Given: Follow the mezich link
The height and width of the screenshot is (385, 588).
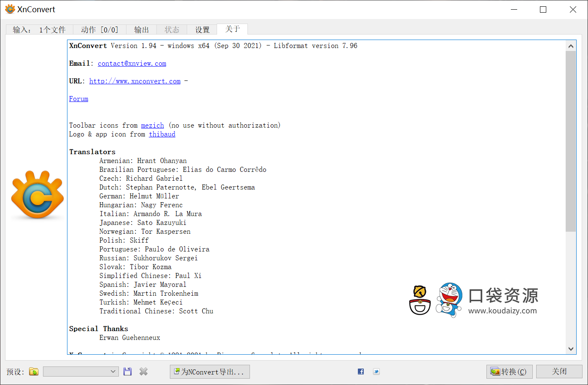Looking at the screenshot, I should 153,125.
